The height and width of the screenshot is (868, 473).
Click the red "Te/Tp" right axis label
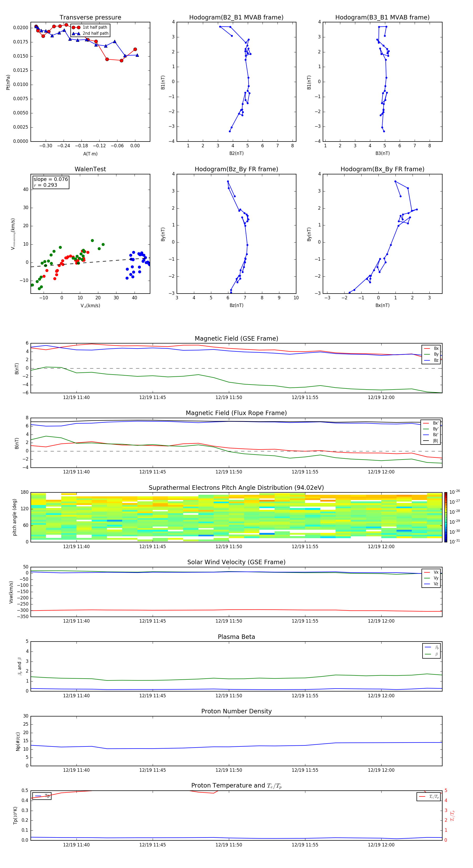click(453, 815)
